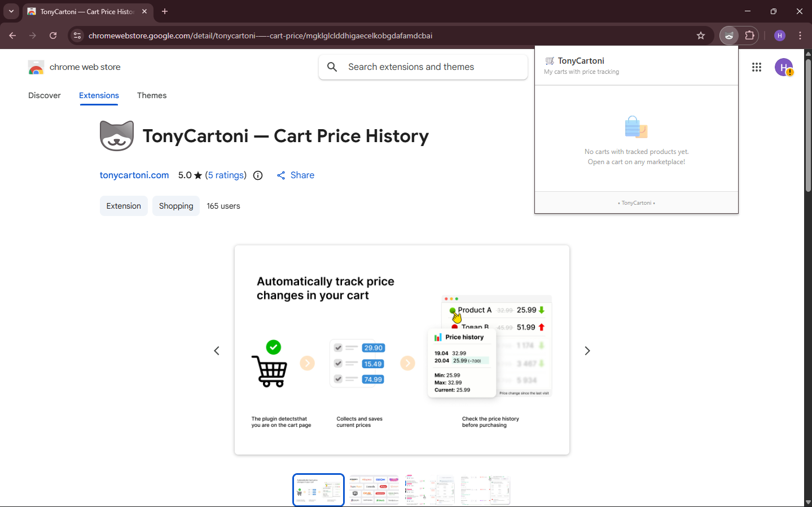Viewport: 812px width, 507px height.
Task: Click the cart icon in popup header
Action: [x=550, y=61]
